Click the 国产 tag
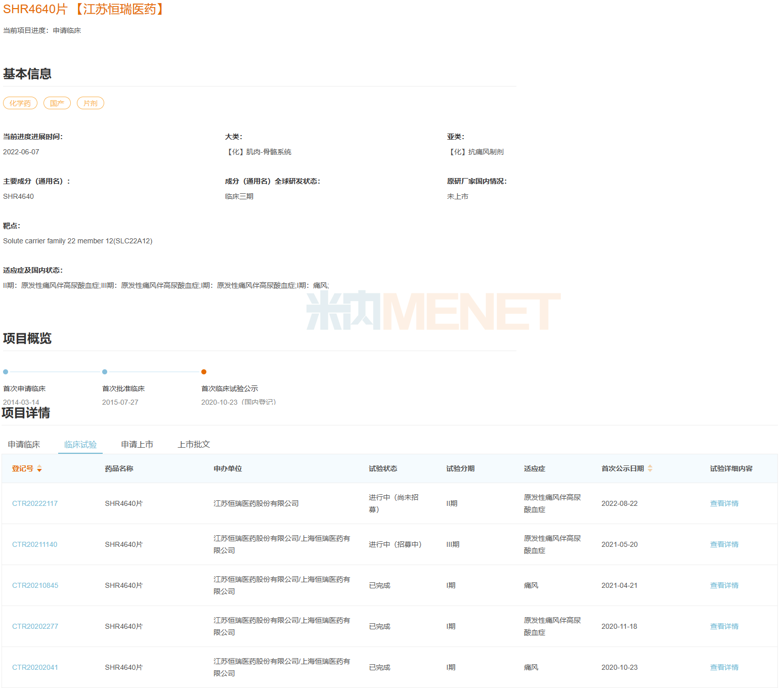The image size is (784, 688). tap(57, 103)
